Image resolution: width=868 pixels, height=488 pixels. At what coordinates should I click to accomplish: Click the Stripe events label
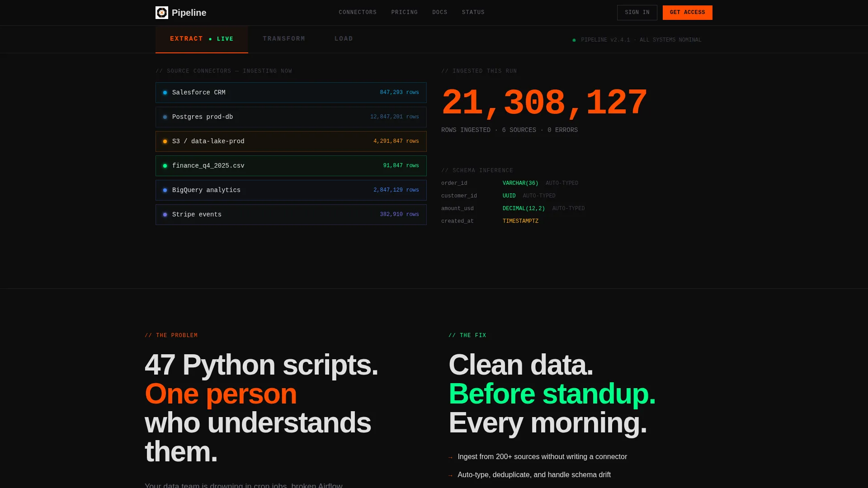pos(197,215)
